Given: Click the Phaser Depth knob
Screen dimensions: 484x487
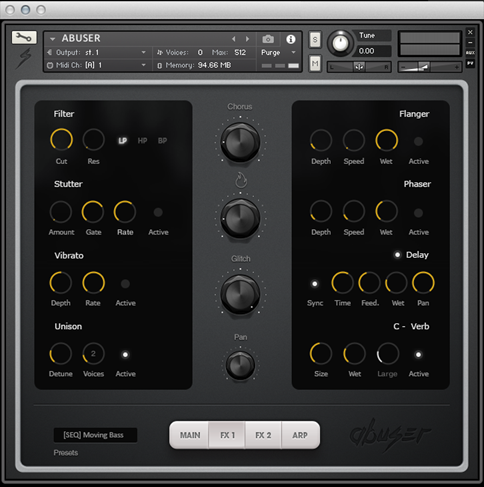Looking at the screenshot, I should (321, 211).
